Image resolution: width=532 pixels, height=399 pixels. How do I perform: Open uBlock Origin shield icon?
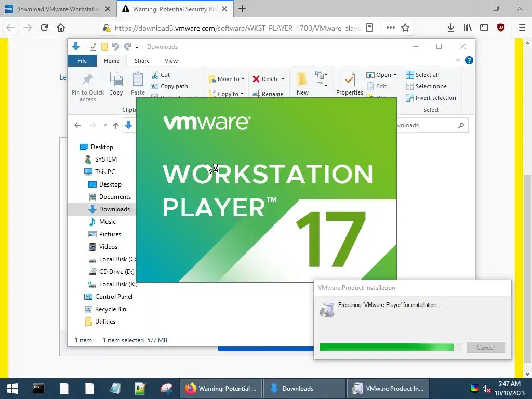[x=501, y=28]
